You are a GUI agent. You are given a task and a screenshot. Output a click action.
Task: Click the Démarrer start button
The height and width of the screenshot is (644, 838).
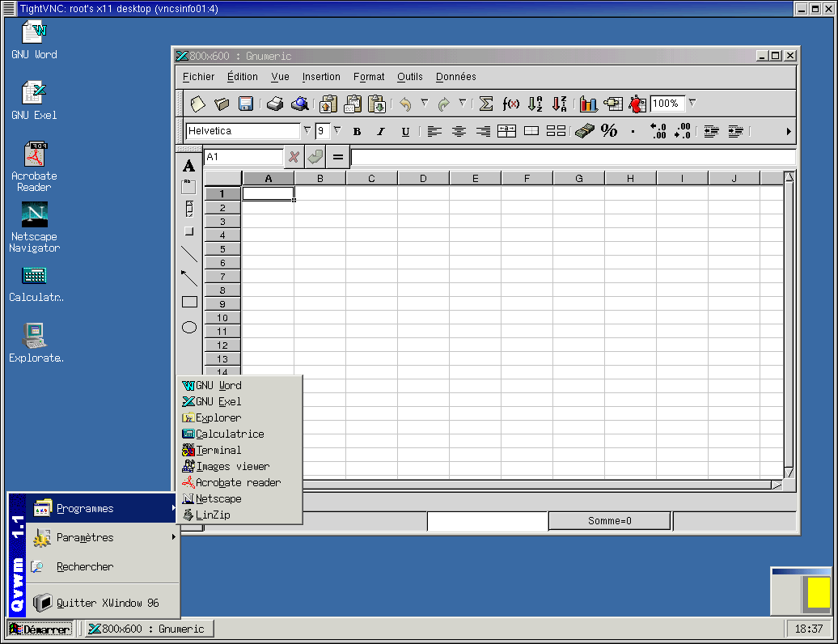tap(40, 629)
